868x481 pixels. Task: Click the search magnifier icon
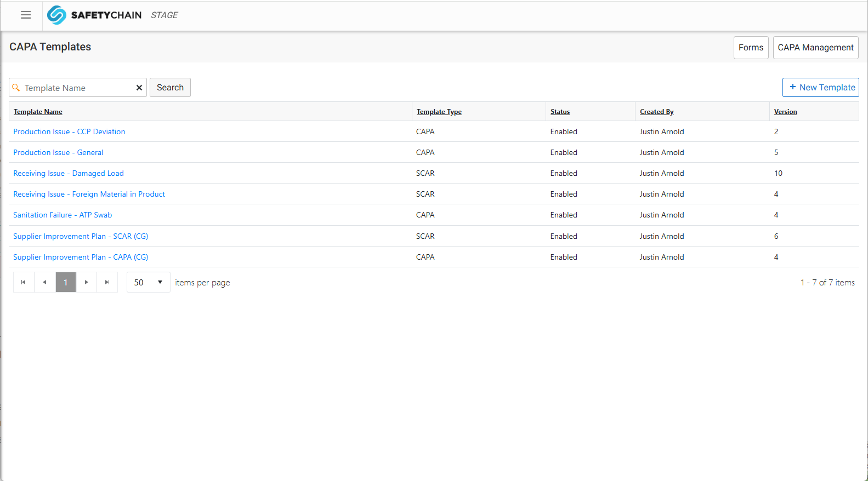tap(16, 88)
